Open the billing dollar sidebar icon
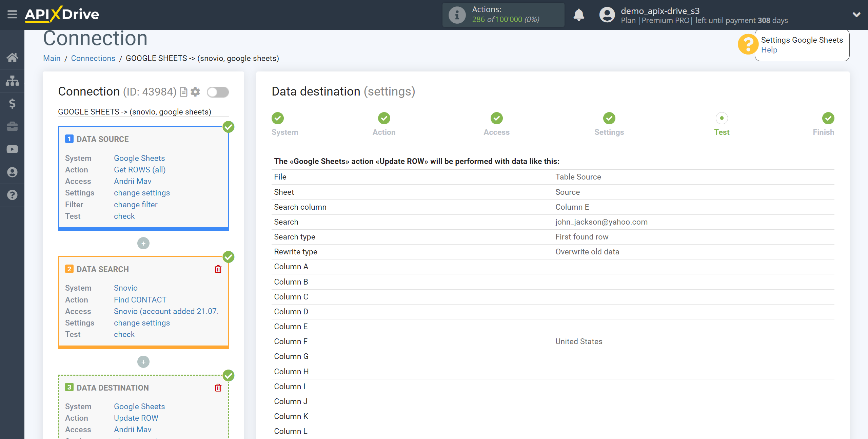 coord(12,103)
